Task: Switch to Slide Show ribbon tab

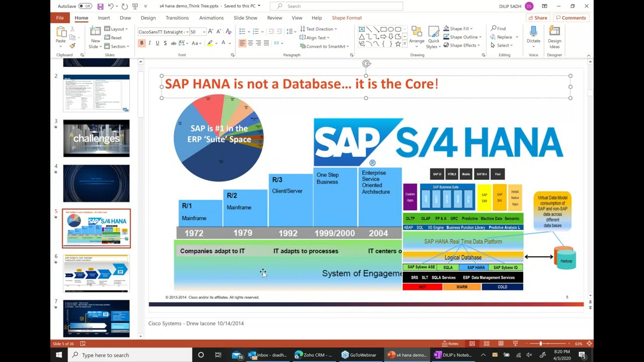Action: pyautogui.click(x=246, y=18)
